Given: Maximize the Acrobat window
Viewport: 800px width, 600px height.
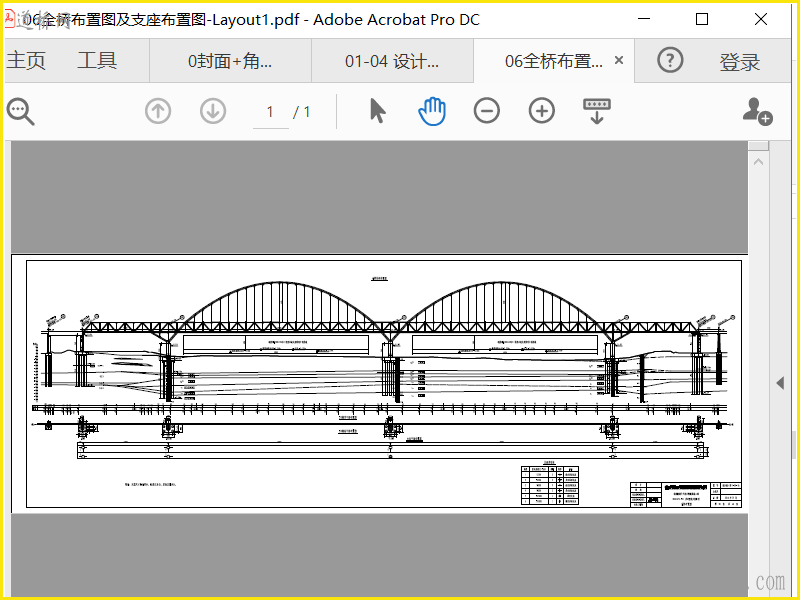Looking at the screenshot, I should [702, 19].
